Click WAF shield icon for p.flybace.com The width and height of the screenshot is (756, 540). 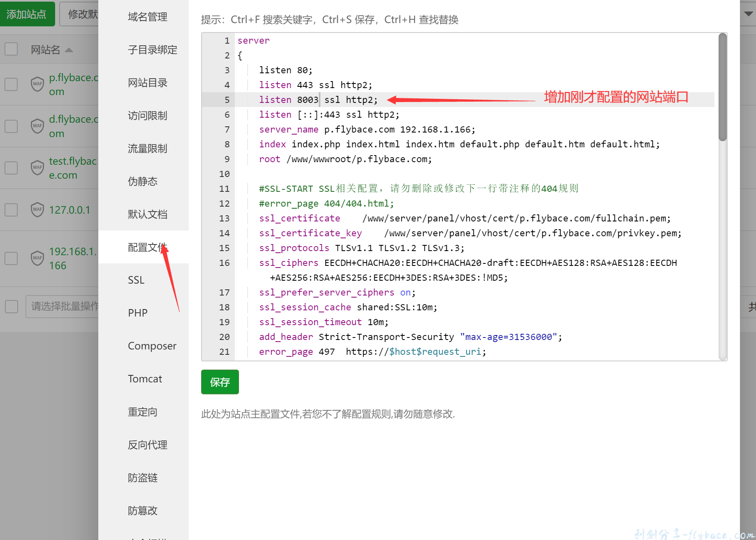click(x=37, y=84)
